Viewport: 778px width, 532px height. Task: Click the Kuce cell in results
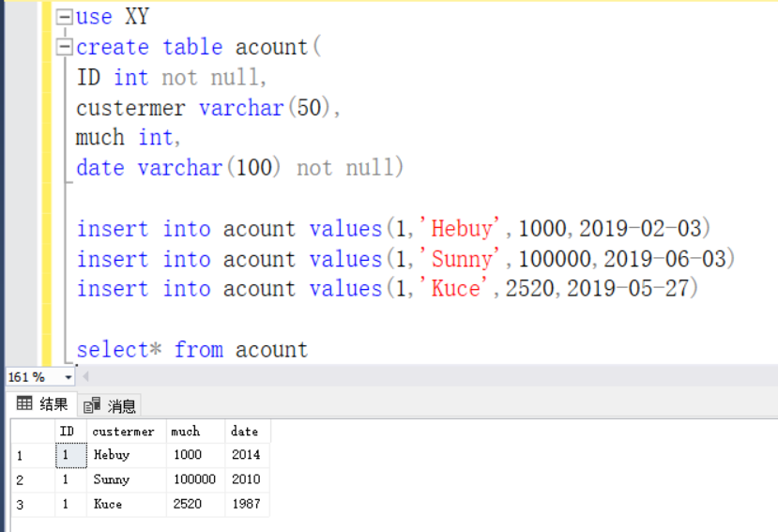[x=126, y=505]
